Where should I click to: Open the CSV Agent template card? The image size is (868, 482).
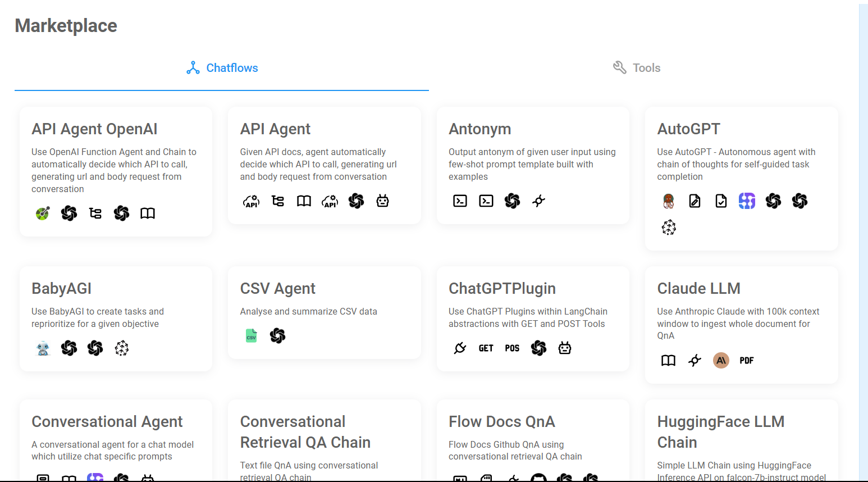325,312
